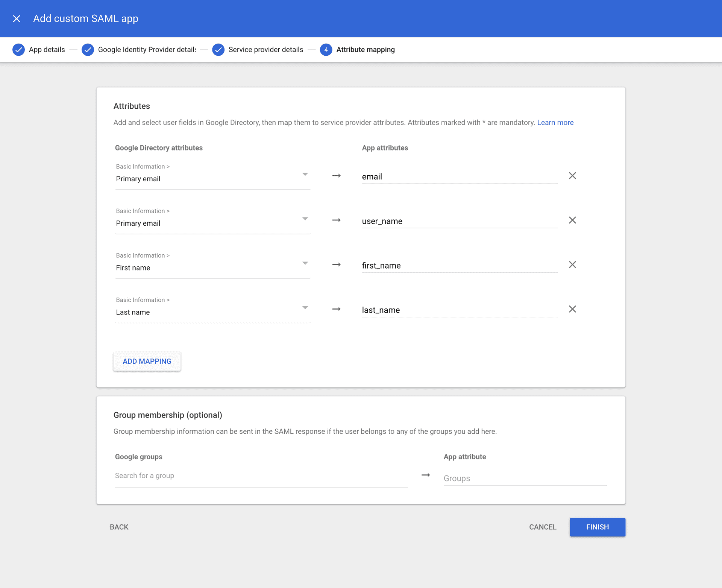722x588 pixels.
Task: Open the Primary email dropdown mapped to user_name
Action: 305,219
